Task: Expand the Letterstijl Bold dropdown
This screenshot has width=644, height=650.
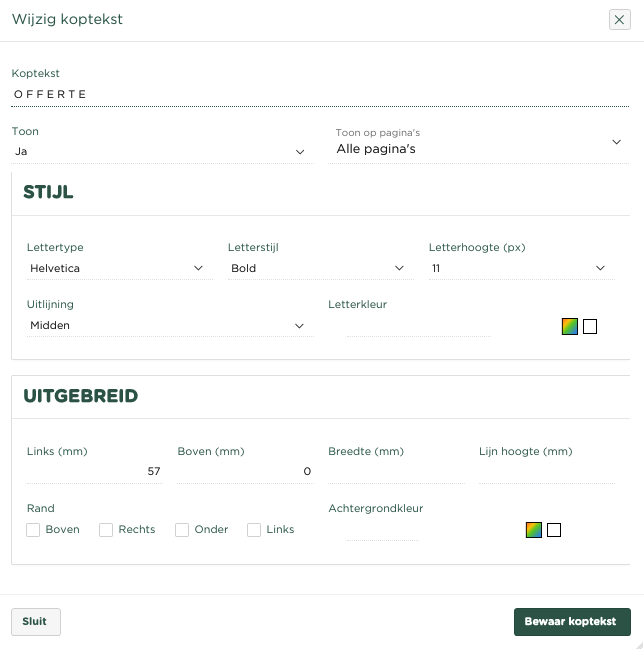Action: [x=318, y=268]
